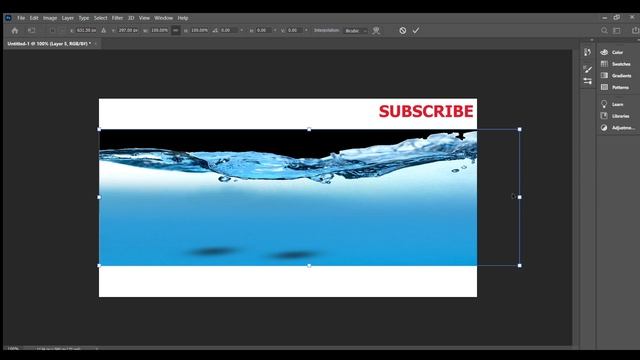Minimize the Photoshop window

[604, 18]
